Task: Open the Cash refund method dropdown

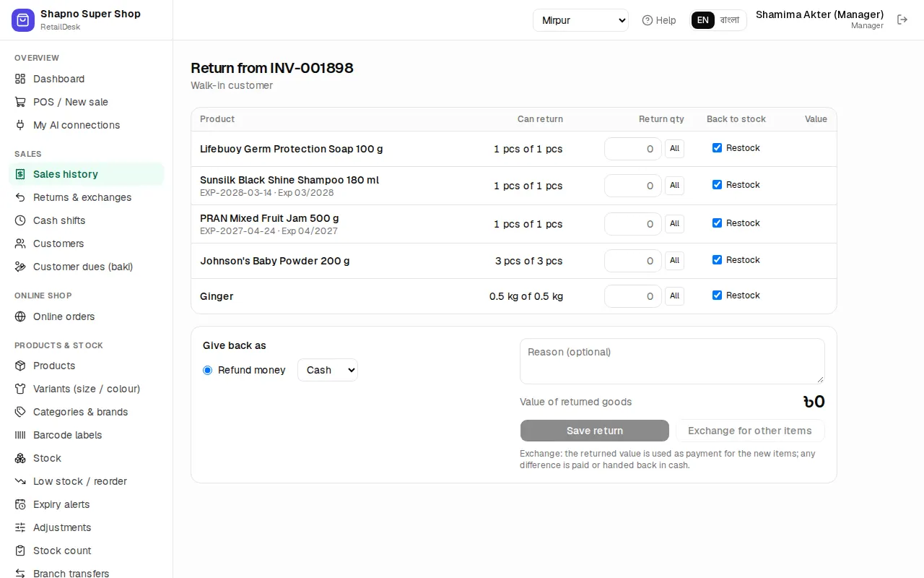Action: point(328,370)
